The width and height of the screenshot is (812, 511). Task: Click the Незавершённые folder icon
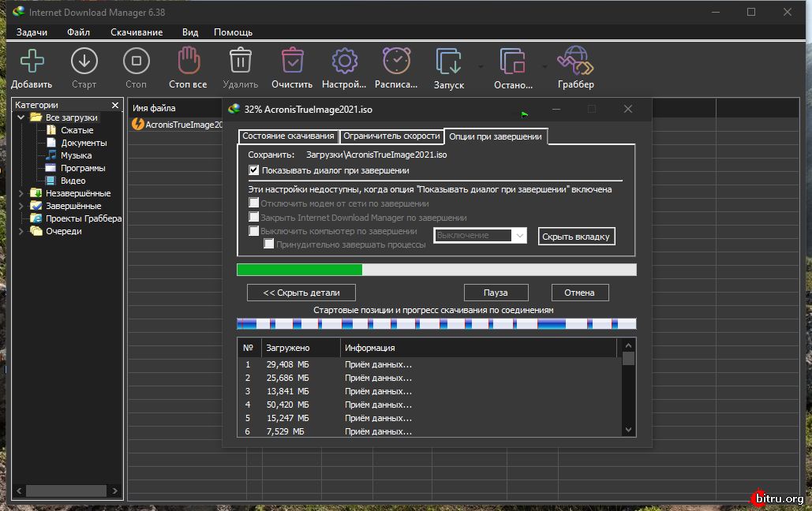click(36, 193)
